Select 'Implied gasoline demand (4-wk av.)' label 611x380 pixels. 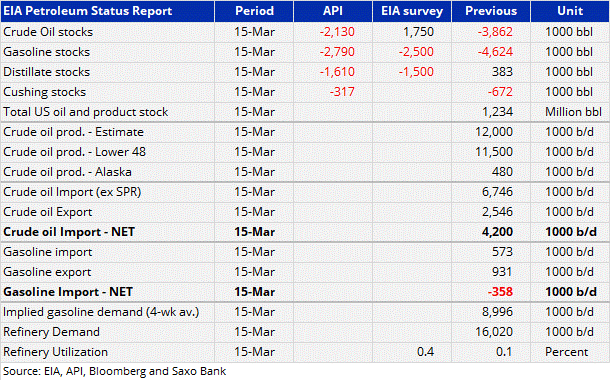[101, 312]
